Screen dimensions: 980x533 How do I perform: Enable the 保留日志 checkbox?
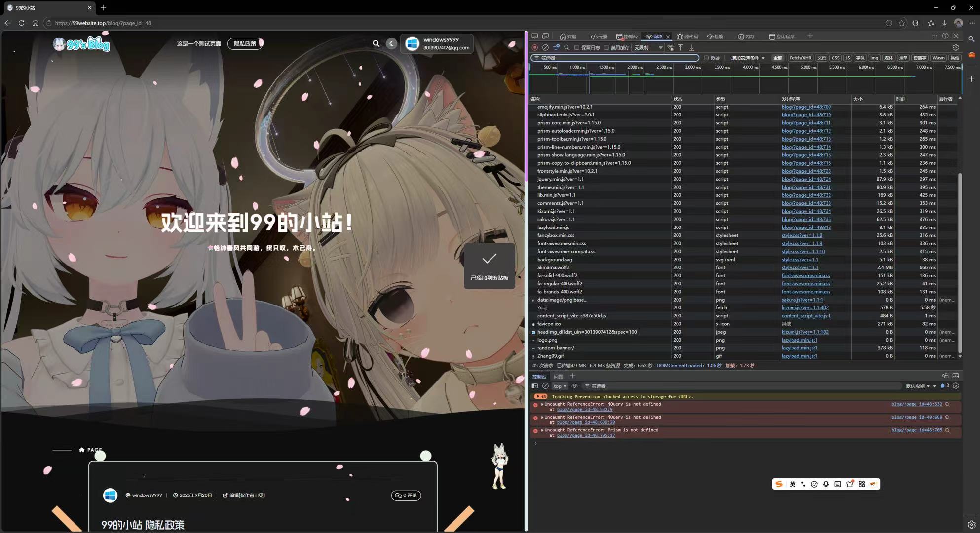576,48
